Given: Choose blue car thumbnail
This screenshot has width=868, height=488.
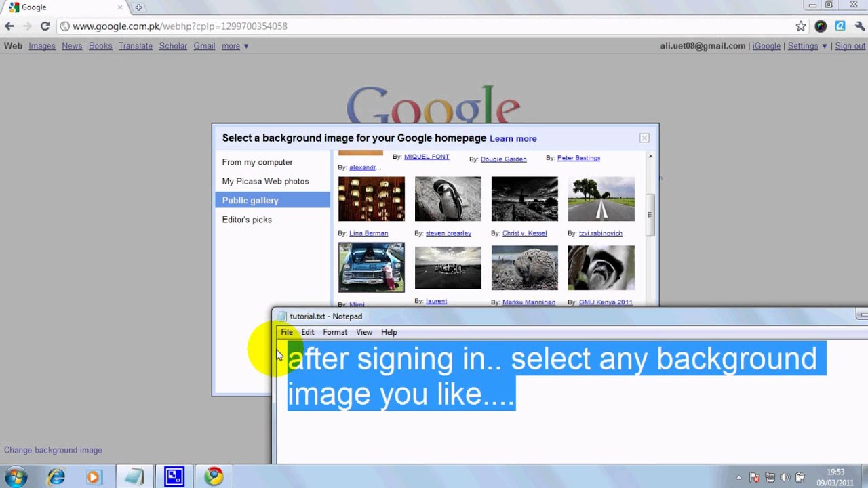Looking at the screenshot, I should click(372, 268).
